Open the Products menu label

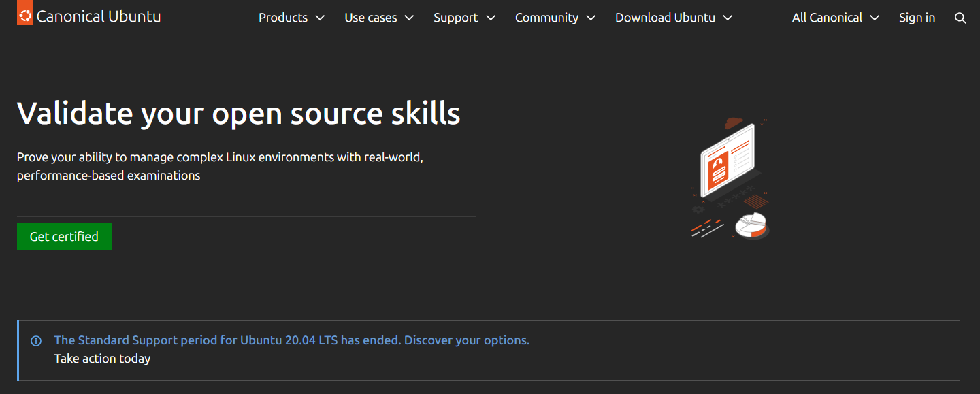(x=283, y=18)
